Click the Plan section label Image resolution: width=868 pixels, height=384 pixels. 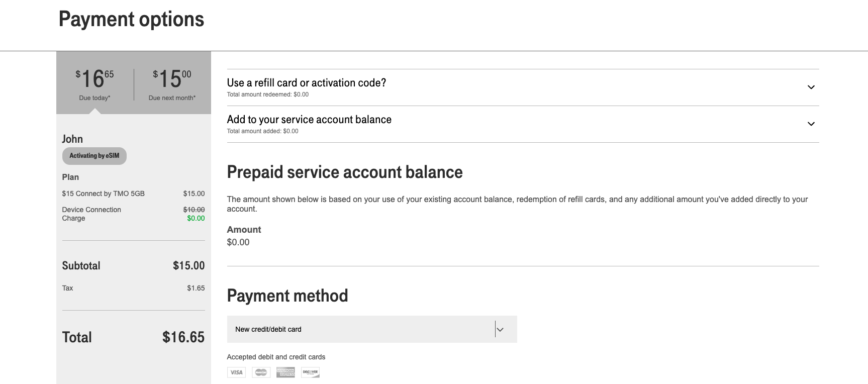tap(70, 177)
